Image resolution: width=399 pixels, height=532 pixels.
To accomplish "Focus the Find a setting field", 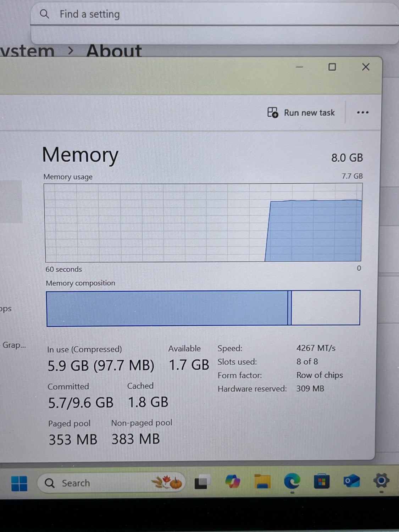I will 213,14.
